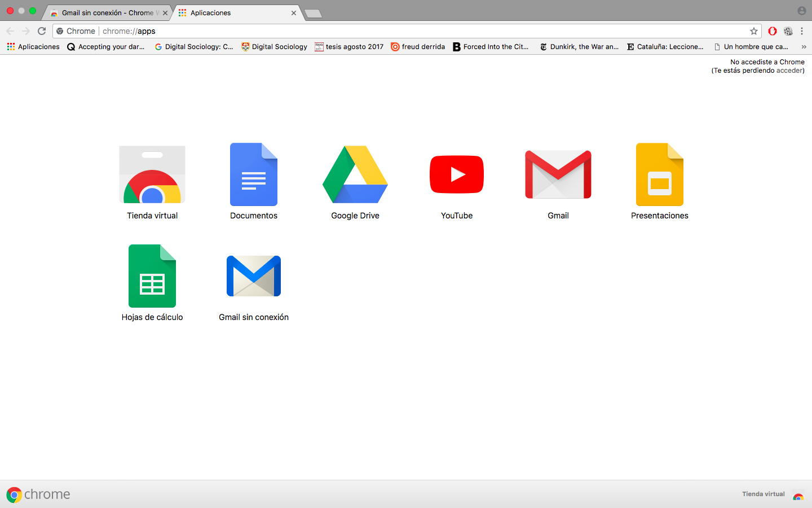This screenshot has height=508, width=812.
Task: Open the Google Drive app
Action: click(x=355, y=175)
